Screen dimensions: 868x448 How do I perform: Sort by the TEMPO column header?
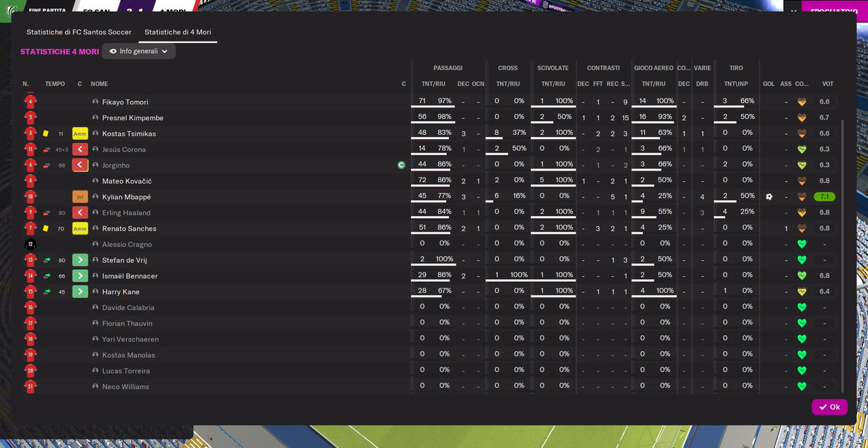[x=55, y=84]
